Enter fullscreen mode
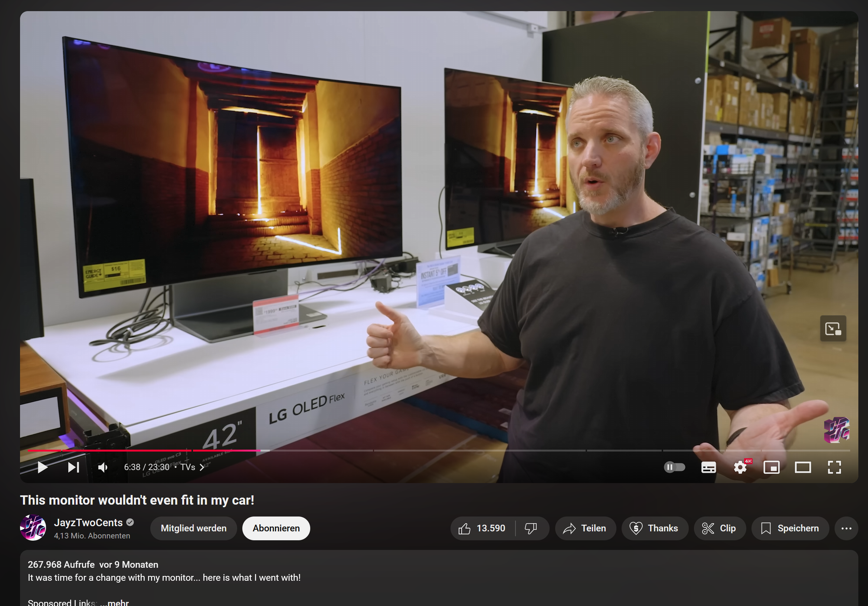 point(834,467)
